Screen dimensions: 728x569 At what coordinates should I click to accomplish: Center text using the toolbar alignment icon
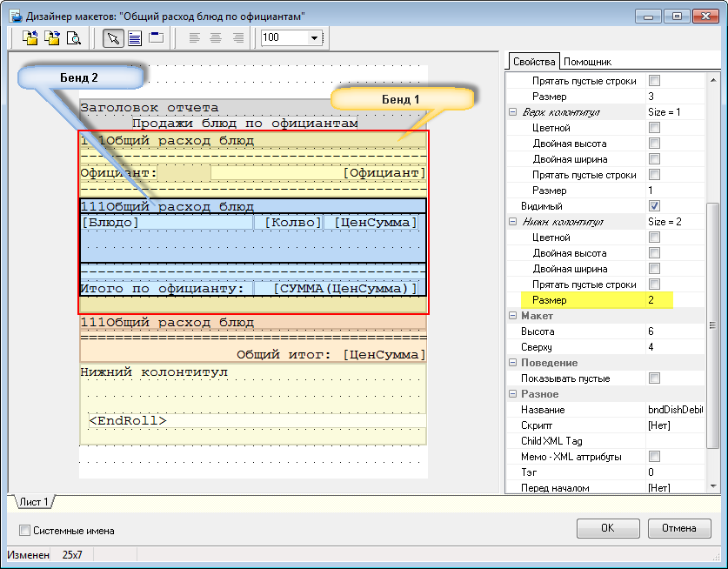[x=215, y=37]
